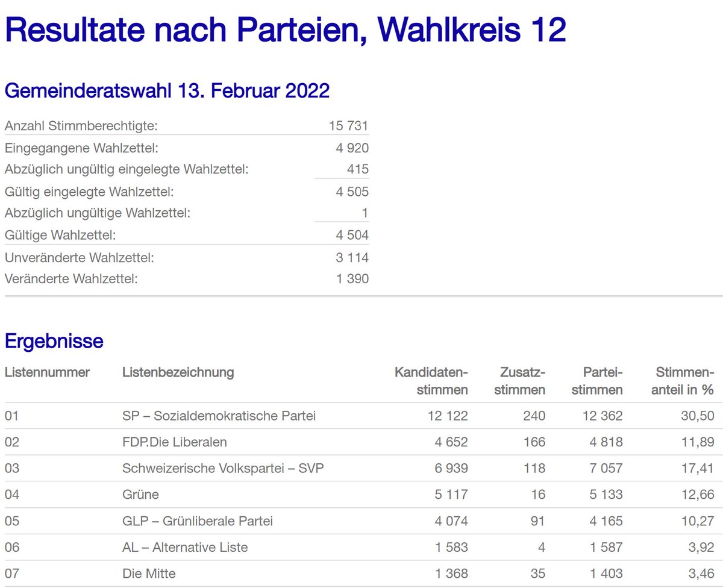This screenshot has width=723, height=588.
Task: Click the value 15 731
Action: 349,126
